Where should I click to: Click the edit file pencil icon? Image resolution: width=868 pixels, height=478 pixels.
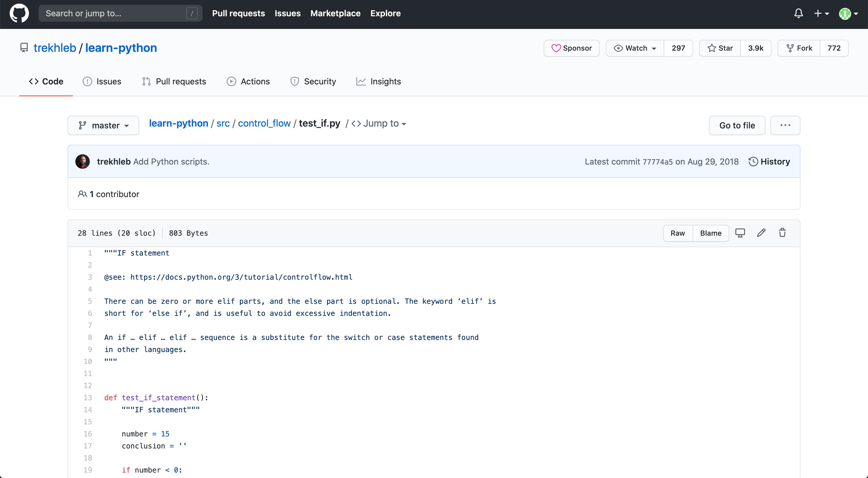tap(762, 233)
